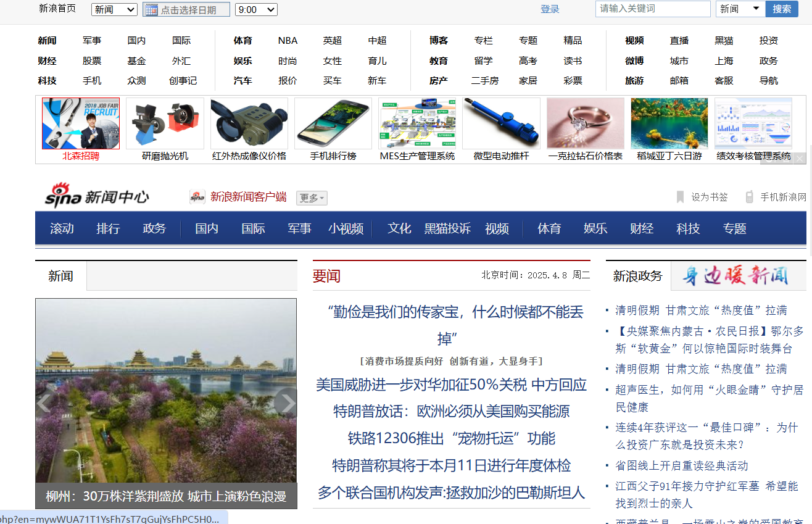This screenshot has width=812, height=524.
Task: Open 博客 link in top menu
Action: click(x=439, y=40)
